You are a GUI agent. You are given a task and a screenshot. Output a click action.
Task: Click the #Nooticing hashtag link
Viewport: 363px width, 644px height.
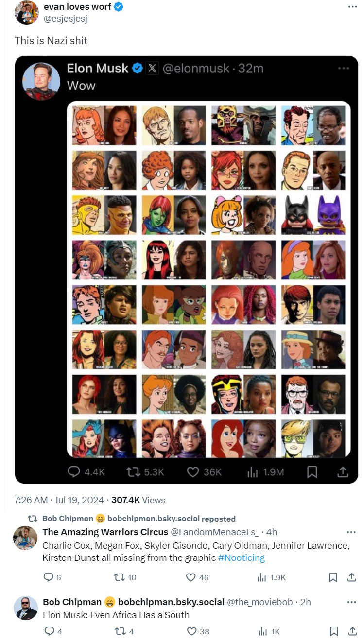pos(242,557)
